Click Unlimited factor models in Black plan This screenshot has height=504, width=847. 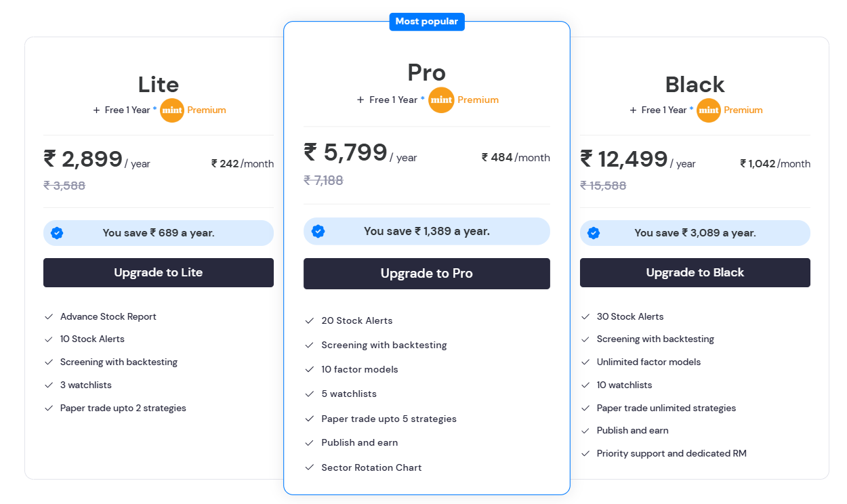[x=648, y=362]
